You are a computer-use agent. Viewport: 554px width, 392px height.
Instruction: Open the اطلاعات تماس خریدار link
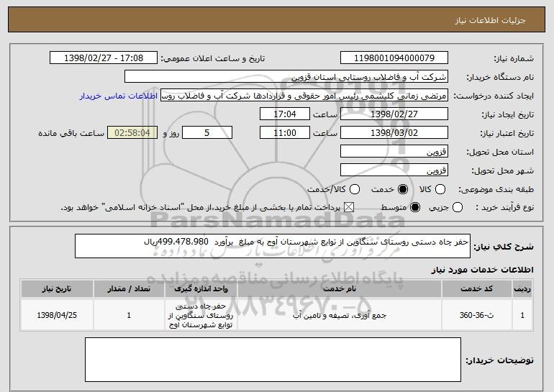(119, 96)
